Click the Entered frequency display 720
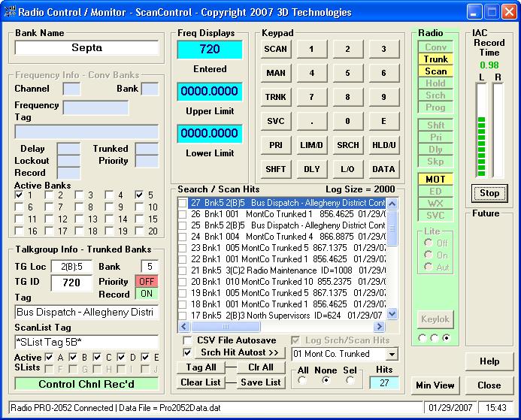The image size is (521, 420). click(210, 49)
